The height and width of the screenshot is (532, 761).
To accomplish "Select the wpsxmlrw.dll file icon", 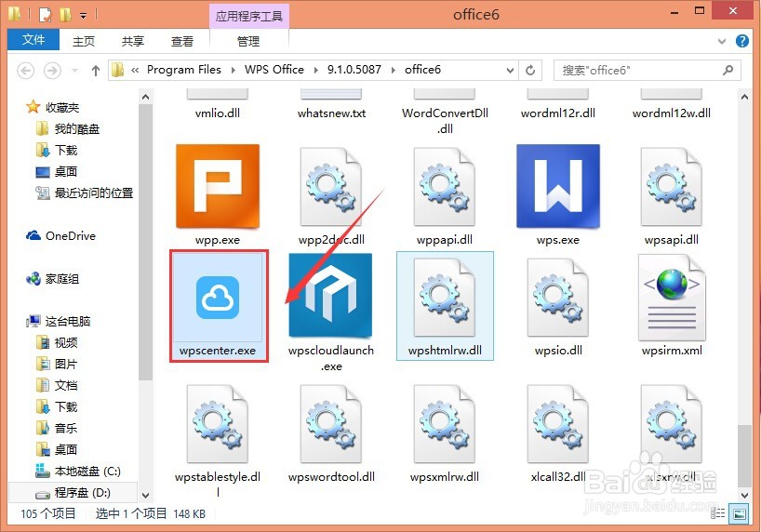I will click(x=445, y=424).
